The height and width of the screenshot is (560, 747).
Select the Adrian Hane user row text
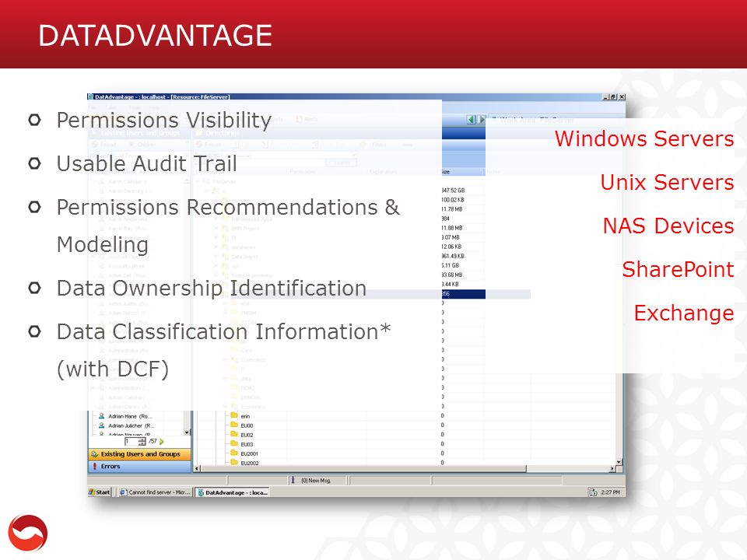point(130,416)
